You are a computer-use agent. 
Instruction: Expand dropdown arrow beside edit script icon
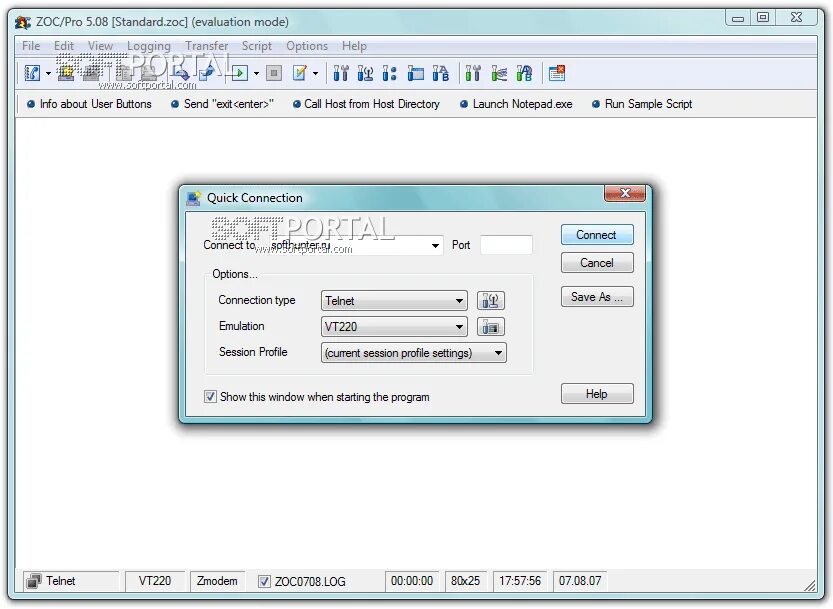316,73
